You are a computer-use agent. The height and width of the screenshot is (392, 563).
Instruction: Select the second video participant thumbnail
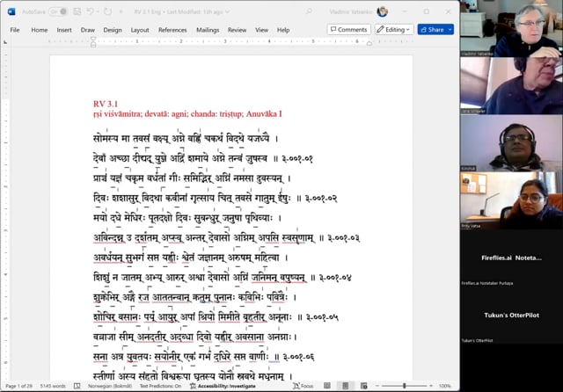point(512,86)
